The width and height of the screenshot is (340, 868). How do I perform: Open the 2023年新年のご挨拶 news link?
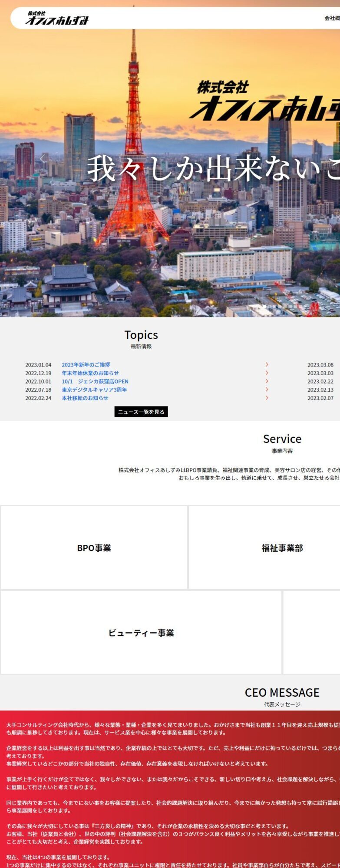point(86,365)
